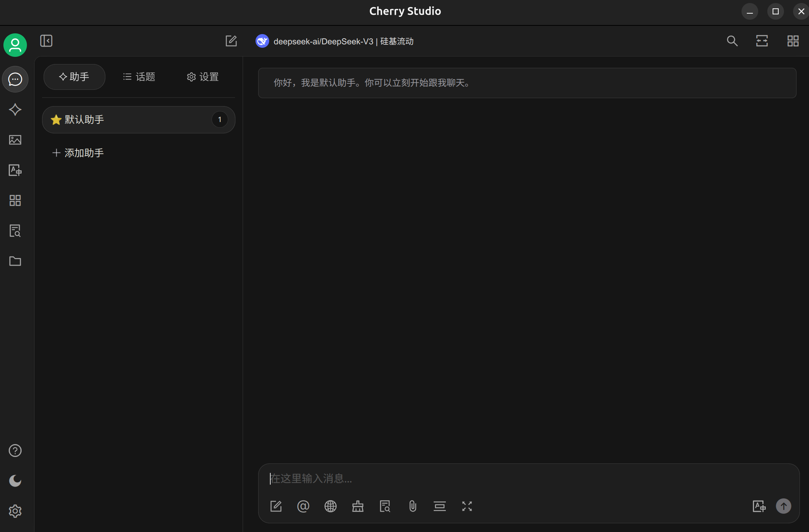
Task: Enable web search globe icon
Action: [x=331, y=506]
